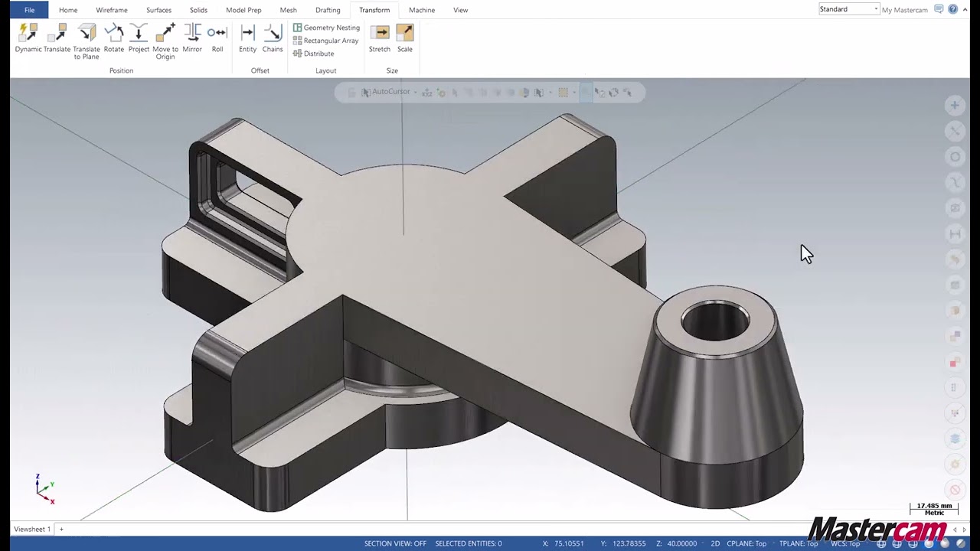Click AutoCursor XYZ fast point icon
The image size is (980, 551).
[x=427, y=93]
